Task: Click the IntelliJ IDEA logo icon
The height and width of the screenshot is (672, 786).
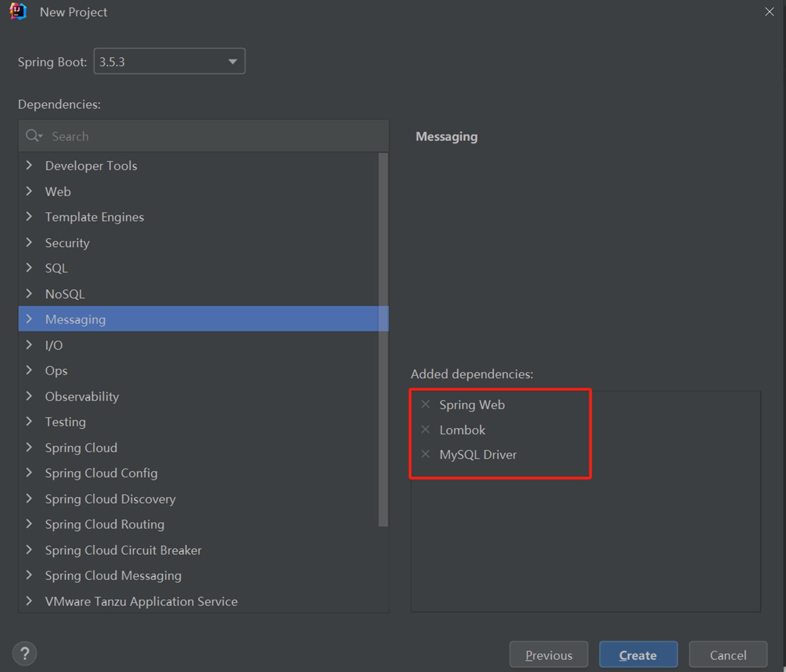Action: (x=18, y=11)
